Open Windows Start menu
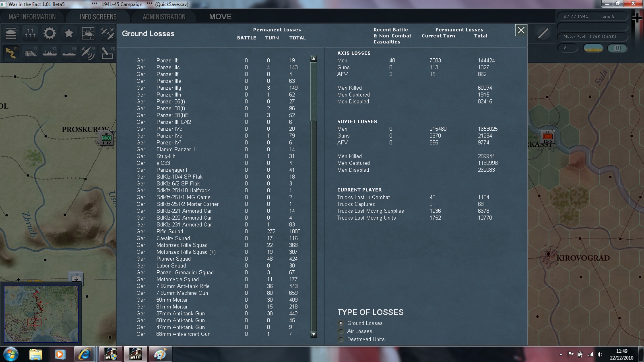The width and height of the screenshot is (644, 362). coord(10,354)
